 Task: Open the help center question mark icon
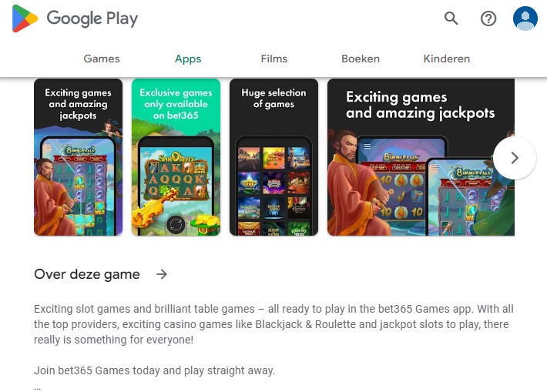pos(488,18)
